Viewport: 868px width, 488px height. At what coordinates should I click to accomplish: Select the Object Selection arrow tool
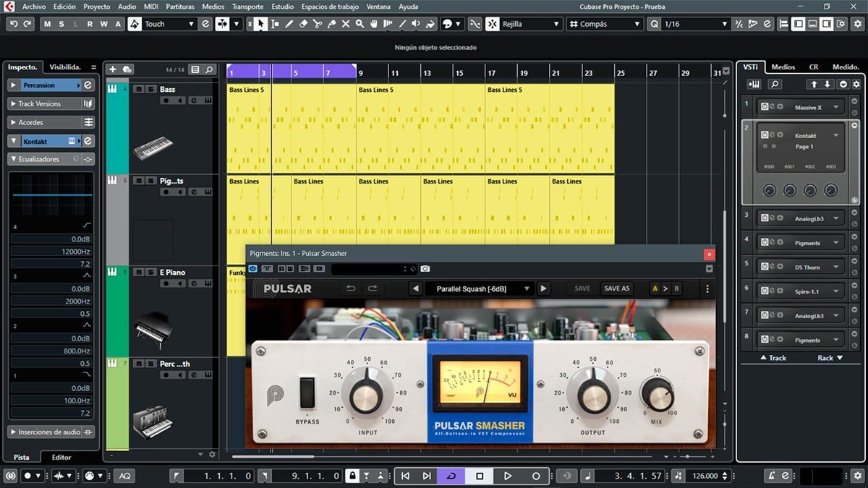coord(261,24)
